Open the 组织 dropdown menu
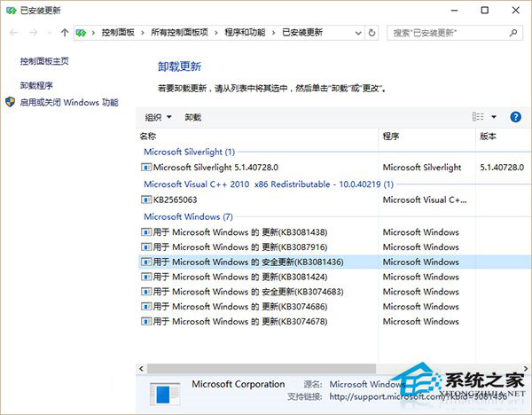 158,117
